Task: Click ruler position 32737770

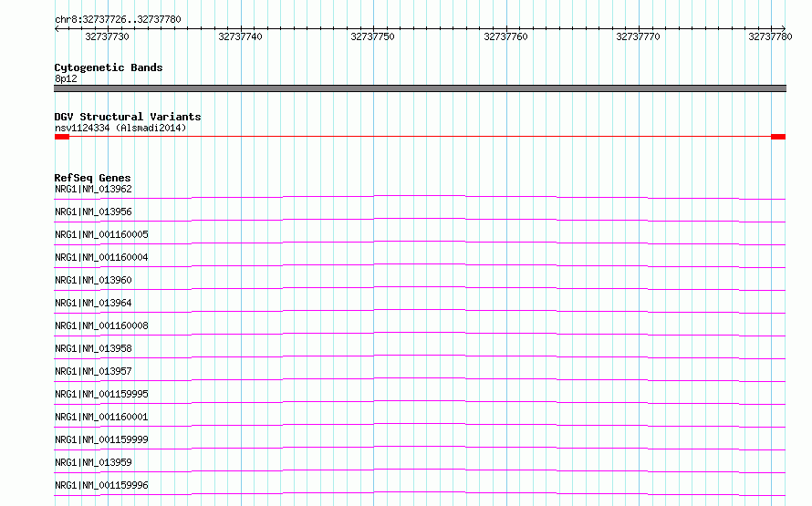Action: pyautogui.click(x=638, y=36)
